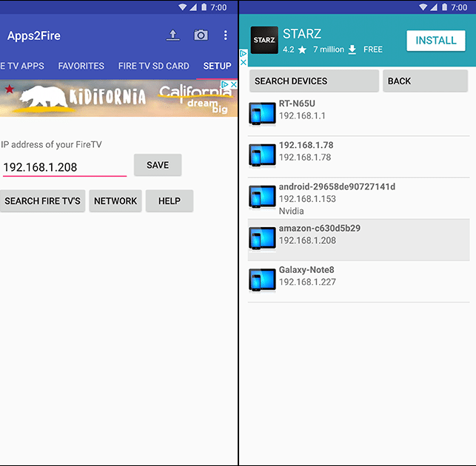Close the Kidifornia ad with X
This screenshot has width=476, height=466.
[233, 84]
